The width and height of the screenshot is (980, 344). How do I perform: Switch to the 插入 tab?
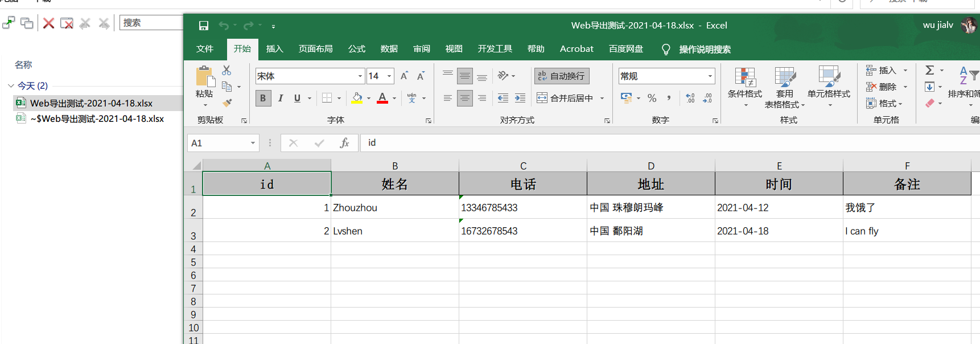pyautogui.click(x=274, y=49)
